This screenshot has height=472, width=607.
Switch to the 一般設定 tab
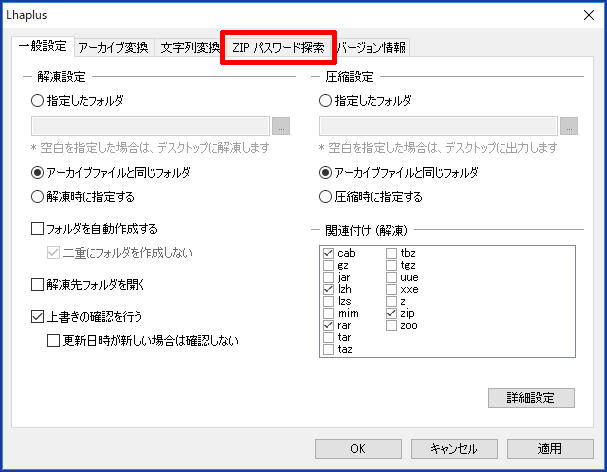coord(43,46)
